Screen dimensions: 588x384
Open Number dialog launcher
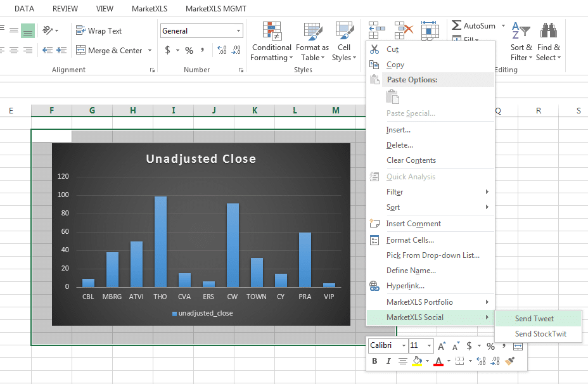(x=241, y=70)
